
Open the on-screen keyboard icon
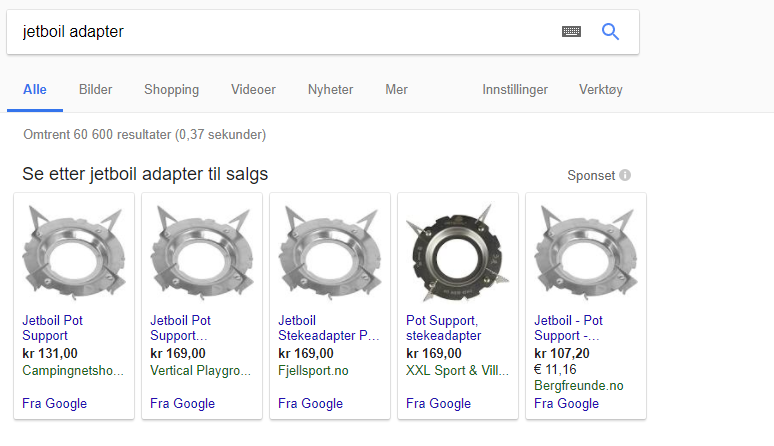click(571, 32)
